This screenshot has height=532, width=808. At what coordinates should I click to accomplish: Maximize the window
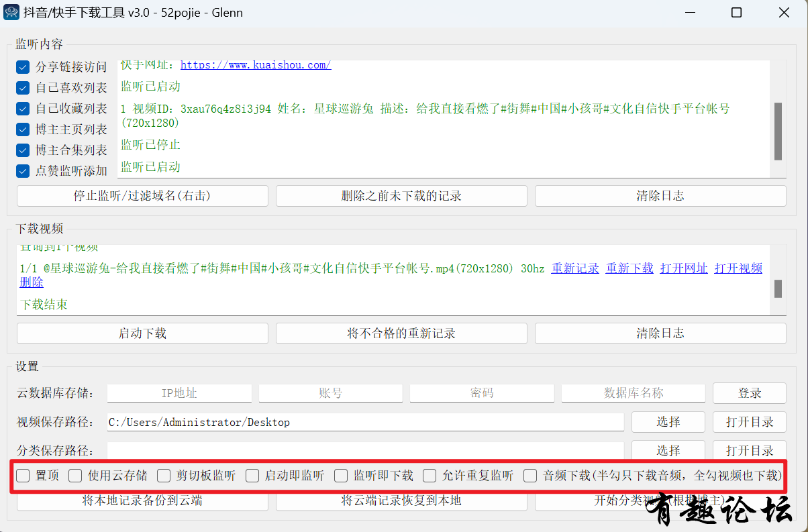tap(736, 13)
